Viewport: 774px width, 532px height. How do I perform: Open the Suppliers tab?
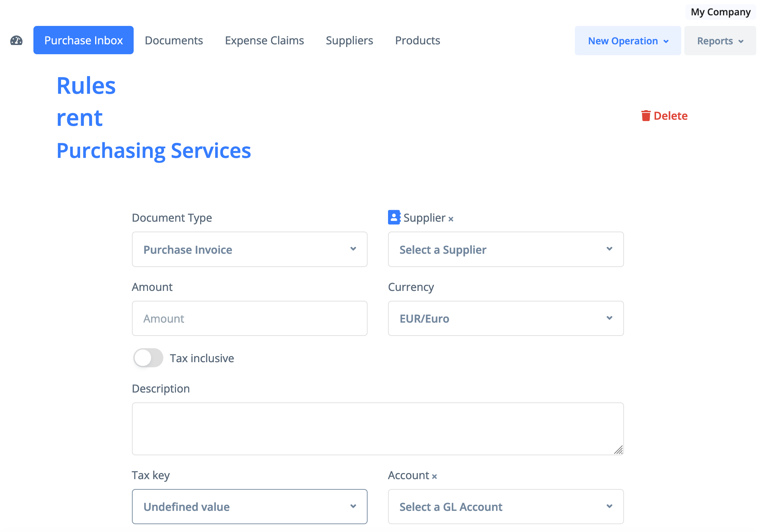pos(349,41)
